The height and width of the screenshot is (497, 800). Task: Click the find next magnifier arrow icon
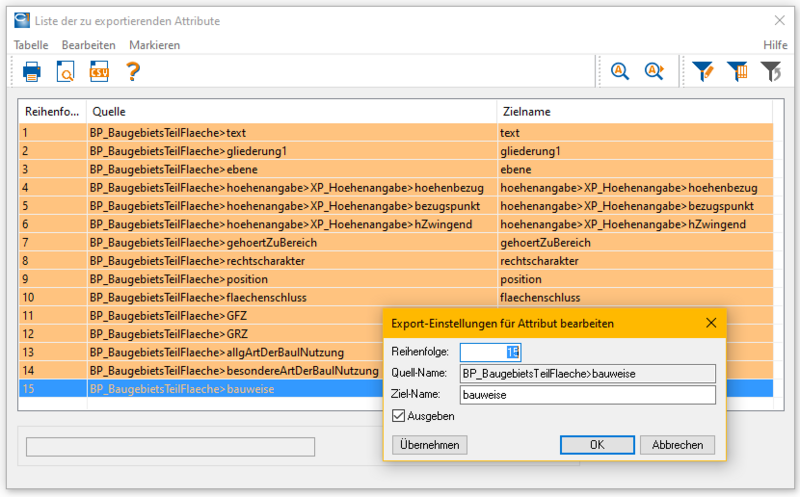coord(654,71)
